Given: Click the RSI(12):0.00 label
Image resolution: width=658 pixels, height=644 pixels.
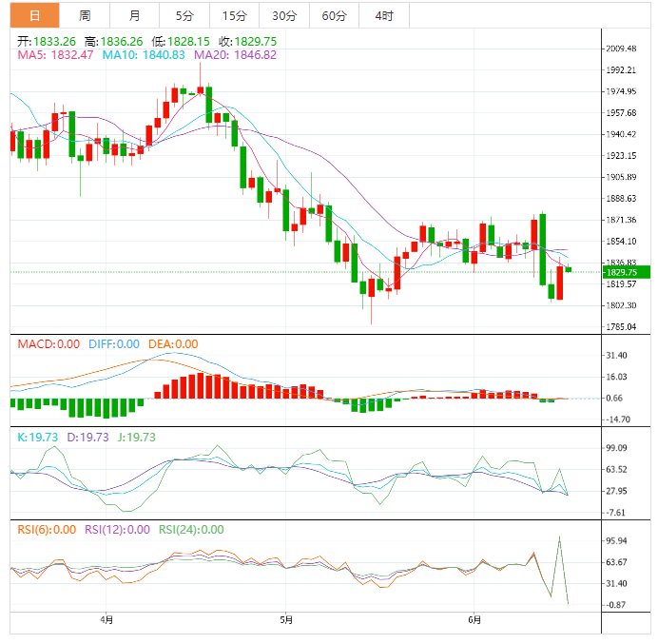Looking at the screenshot, I should click(x=117, y=530).
